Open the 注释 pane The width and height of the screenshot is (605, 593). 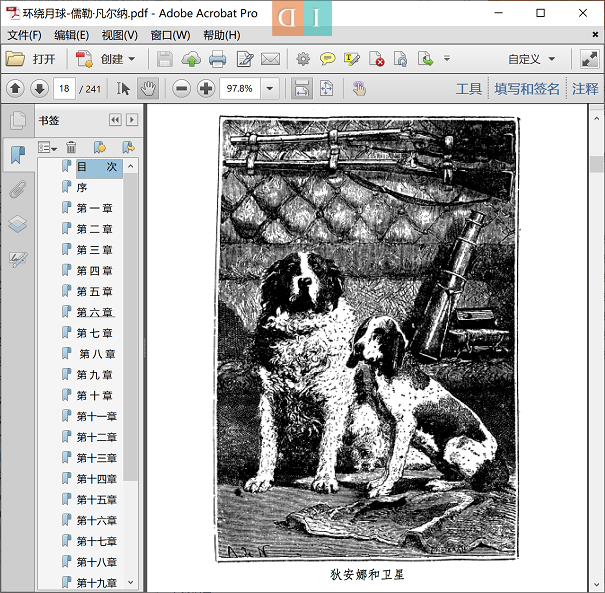[585, 89]
